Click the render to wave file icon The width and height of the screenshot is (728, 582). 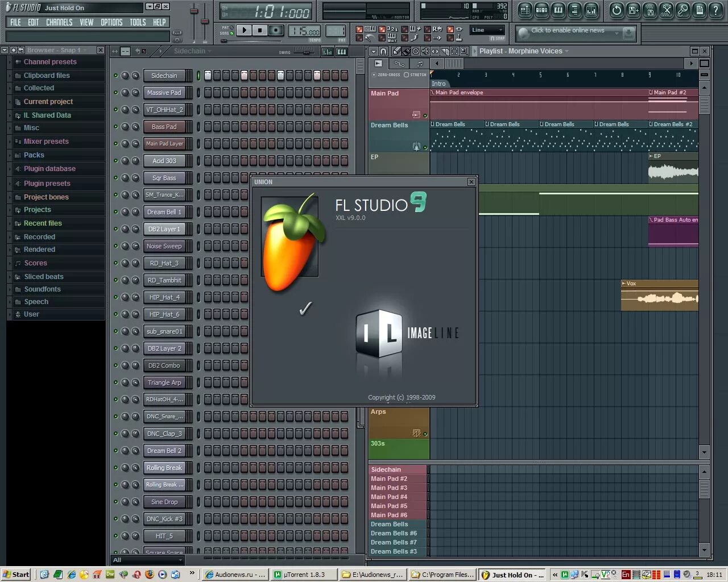[650, 10]
